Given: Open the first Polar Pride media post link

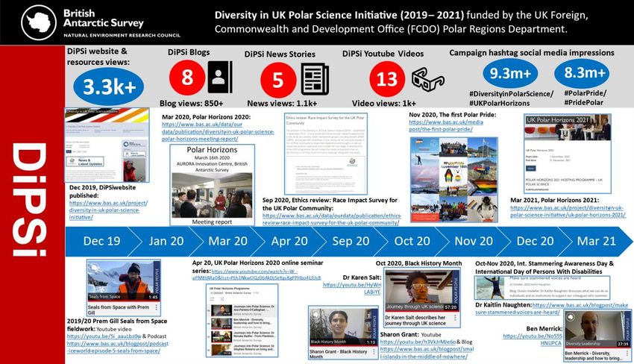Looking at the screenshot, I should pyautogui.click(x=445, y=125).
